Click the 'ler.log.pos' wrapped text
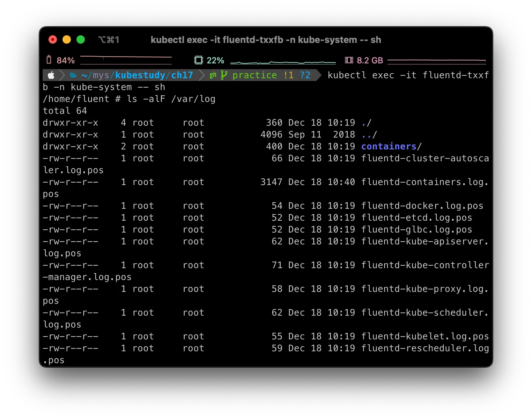Screen dimensions: 532x419 coord(73,170)
